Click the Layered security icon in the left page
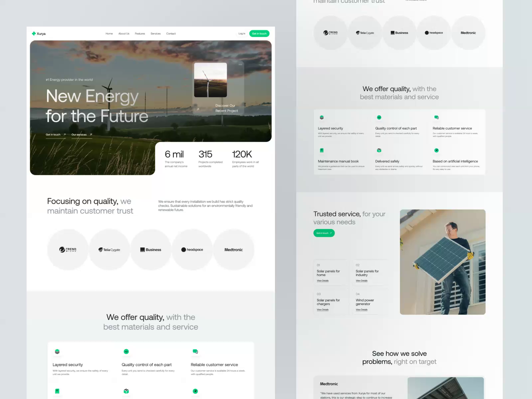Image resolution: width=532 pixels, height=399 pixels. tap(57, 351)
